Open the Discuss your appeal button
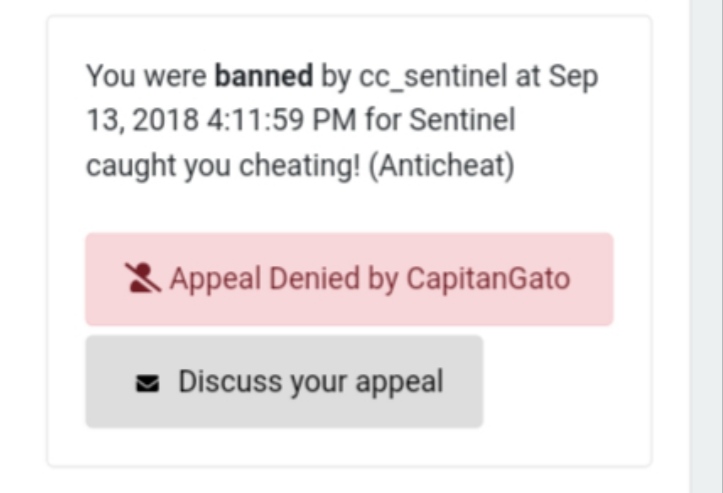Screen dimensions: 723x493 pyautogui.click(x=284, y=381)
